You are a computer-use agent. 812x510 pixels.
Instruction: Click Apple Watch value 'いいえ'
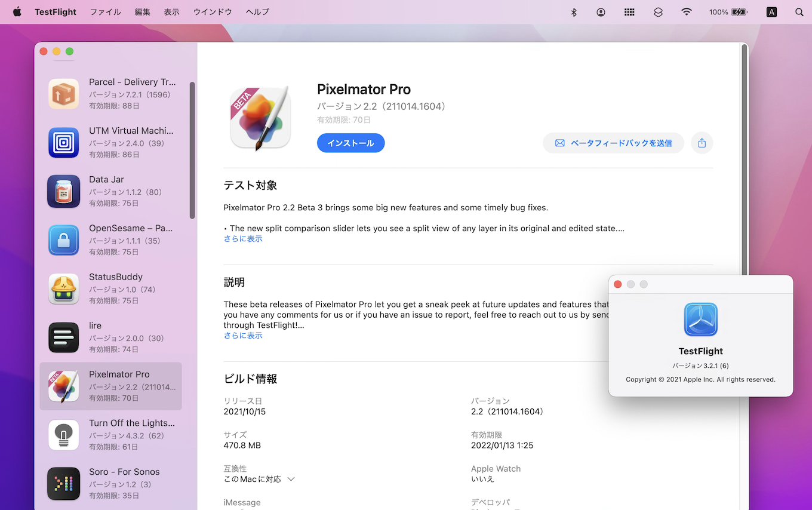click(x=482, y=479)
